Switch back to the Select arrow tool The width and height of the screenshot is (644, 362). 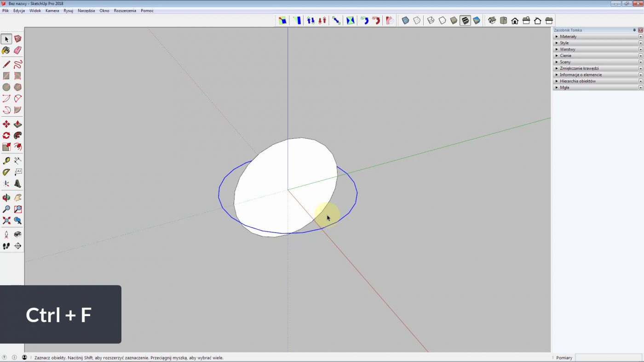tap(6, 39)
